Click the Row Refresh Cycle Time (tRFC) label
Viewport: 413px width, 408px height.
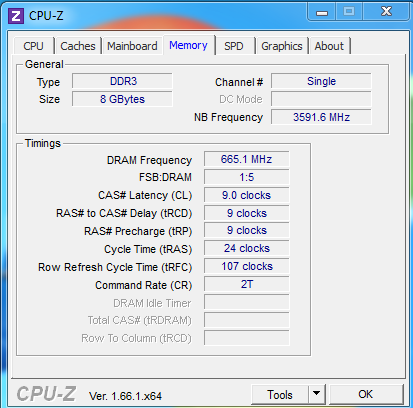pos(115,267)
